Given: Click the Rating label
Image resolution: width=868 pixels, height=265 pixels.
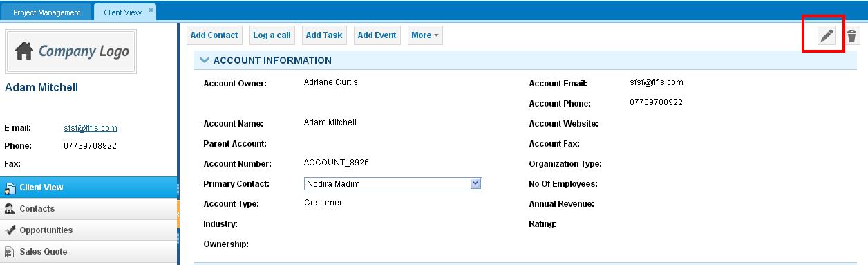Looking at the screenshot, I should point(542,224).
